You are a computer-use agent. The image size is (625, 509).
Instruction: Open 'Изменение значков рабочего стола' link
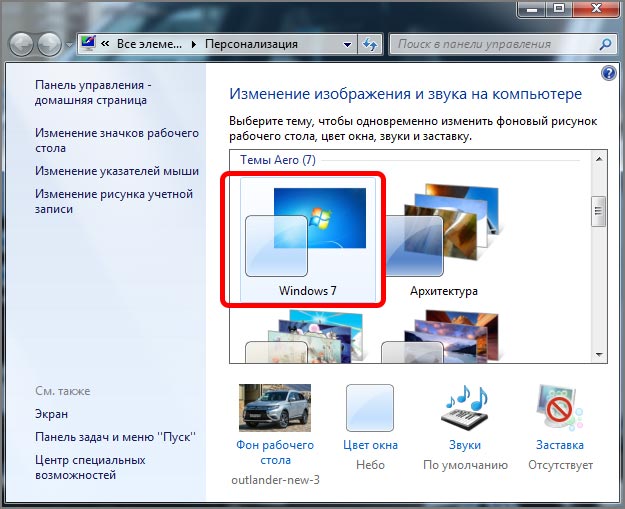coord(117,140)
